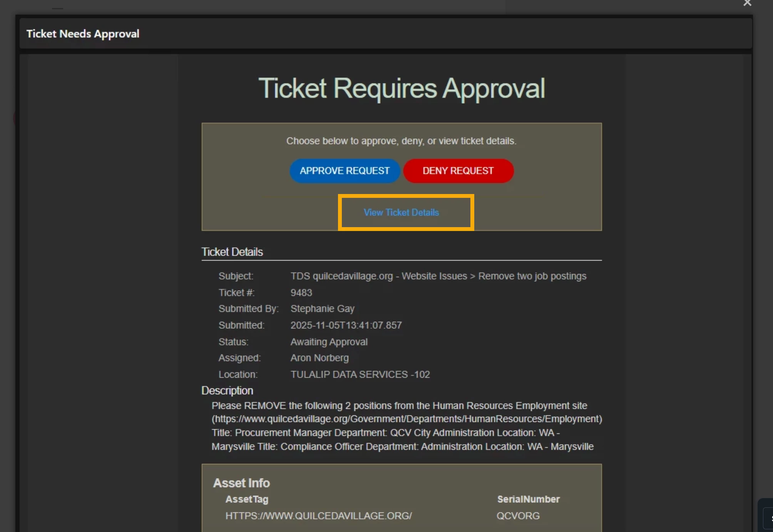Screen dimensions: 773x532
Task: Click the submitted timestamp 2025-11-05T13:41:07.857
Action: point(346,325)
